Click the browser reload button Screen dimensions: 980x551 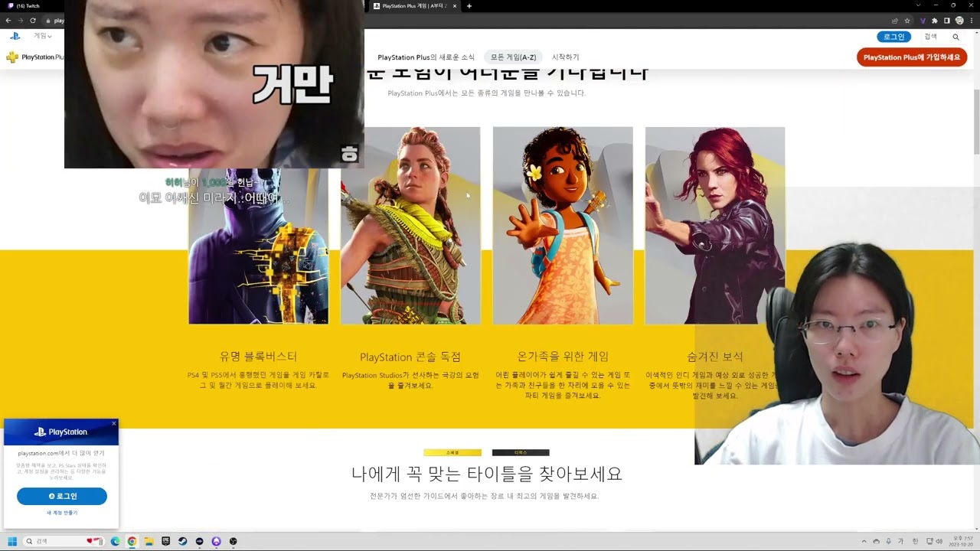(x=33, y=21)
